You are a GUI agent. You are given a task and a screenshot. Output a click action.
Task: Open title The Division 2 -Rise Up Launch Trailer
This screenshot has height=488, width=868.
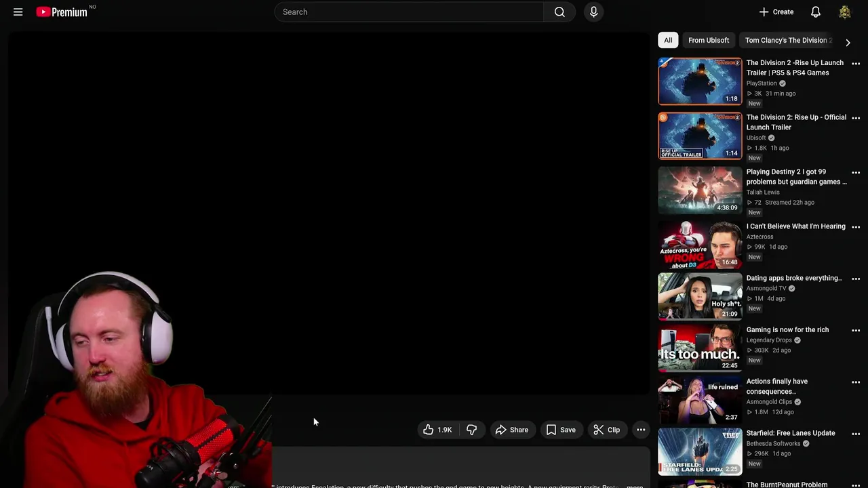795,68
